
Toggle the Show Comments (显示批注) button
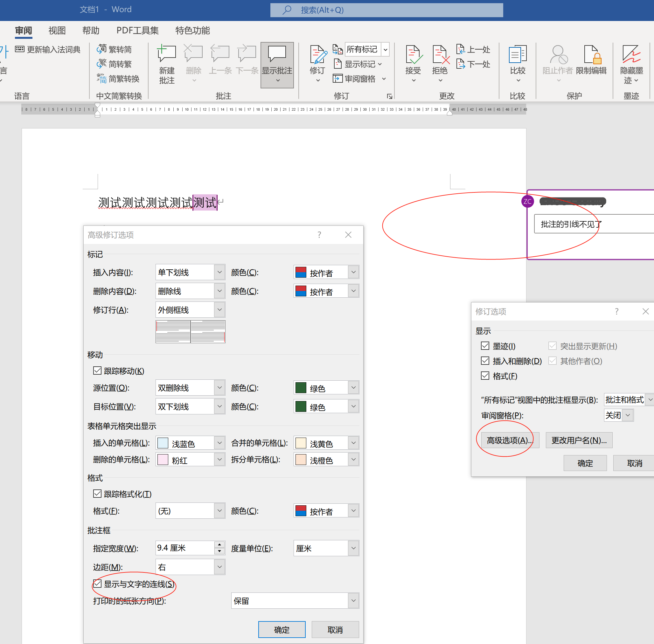click(277, 65)
